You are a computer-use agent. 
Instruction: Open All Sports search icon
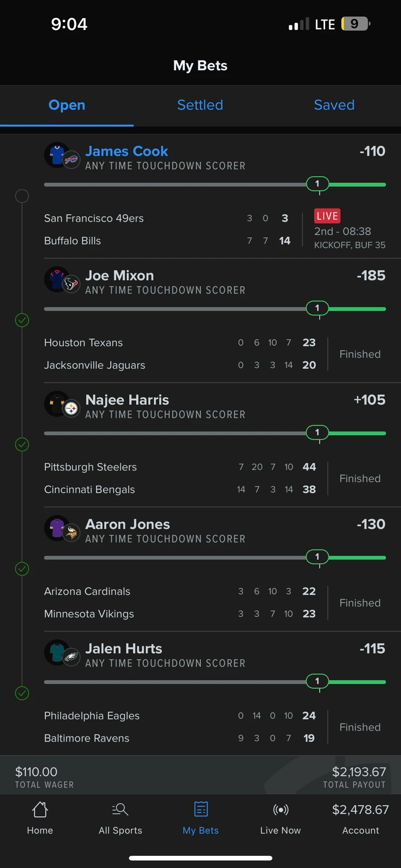120,809
